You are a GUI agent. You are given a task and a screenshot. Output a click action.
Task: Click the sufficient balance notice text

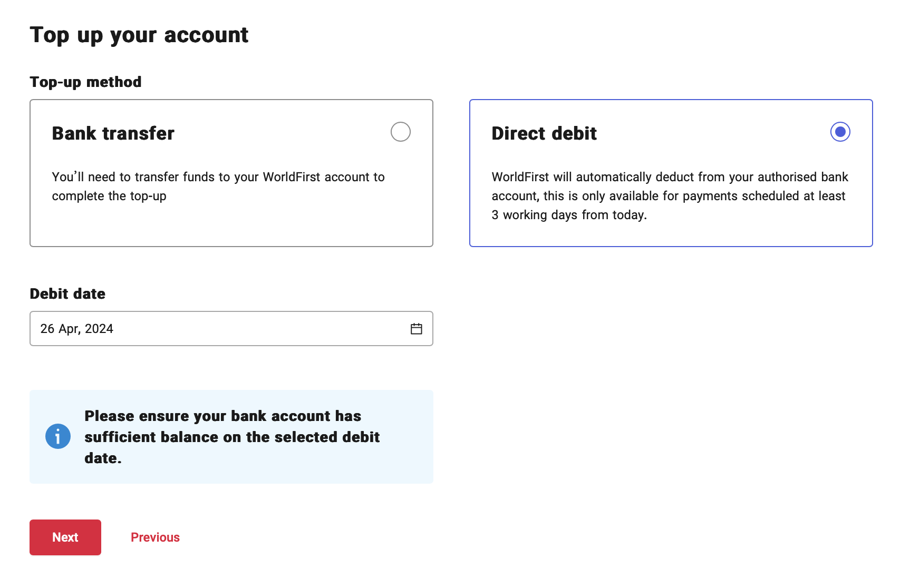(232, 437)
